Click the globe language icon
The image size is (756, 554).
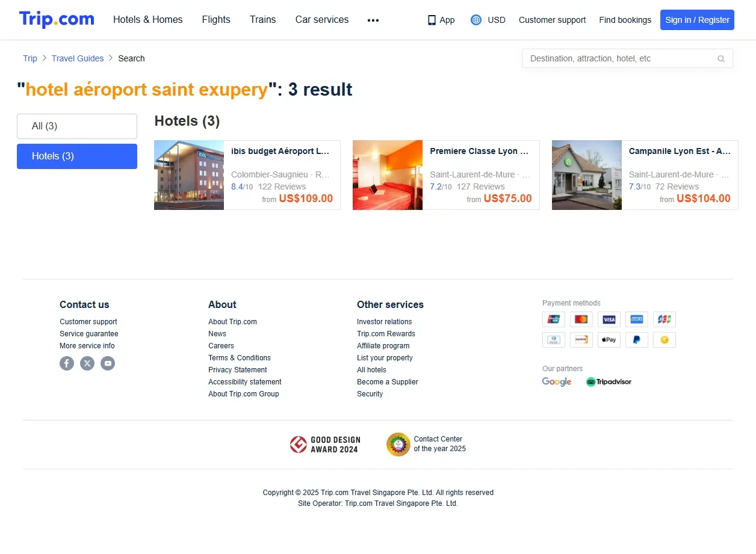pyautogui.click(x=476, y=20)
